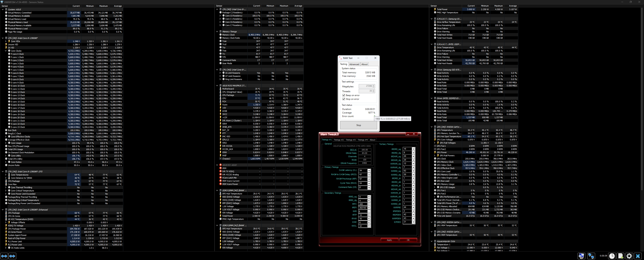
Task: Collapse the Memory Timings sensor group
Action: point(217,32)
